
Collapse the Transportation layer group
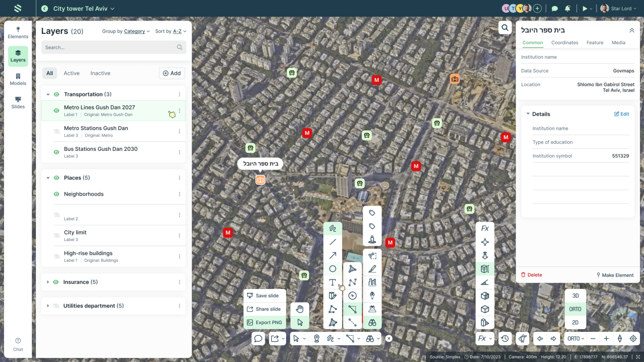coord(48,95)
